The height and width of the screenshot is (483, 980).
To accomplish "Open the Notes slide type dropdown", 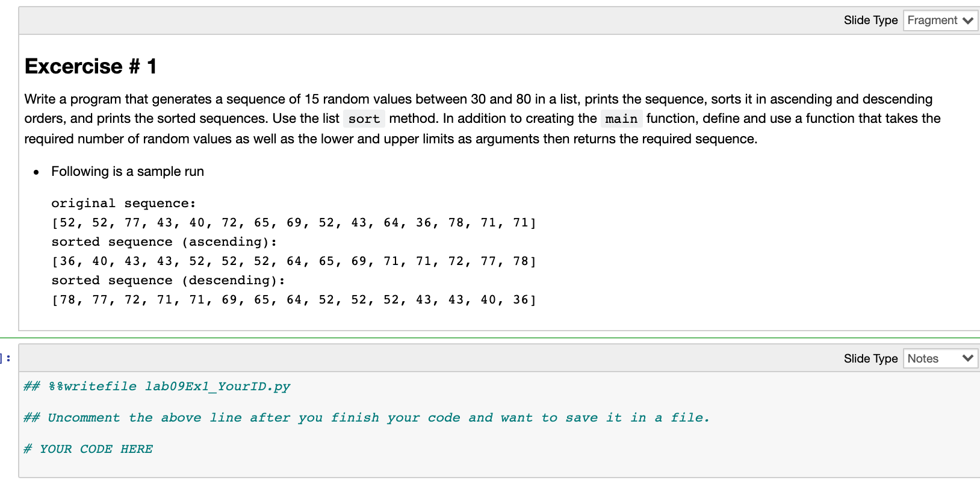I will [940, 358].
